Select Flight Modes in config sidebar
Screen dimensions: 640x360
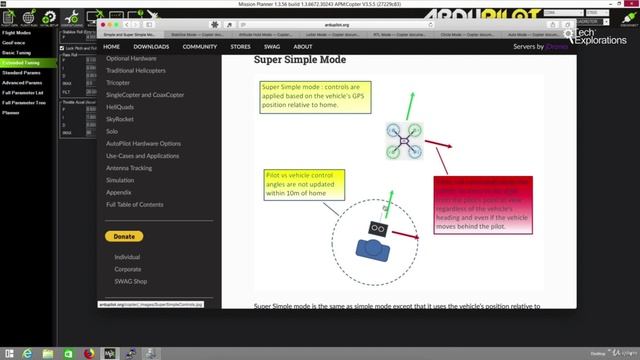pyautogui.click(x=16, y=33)
